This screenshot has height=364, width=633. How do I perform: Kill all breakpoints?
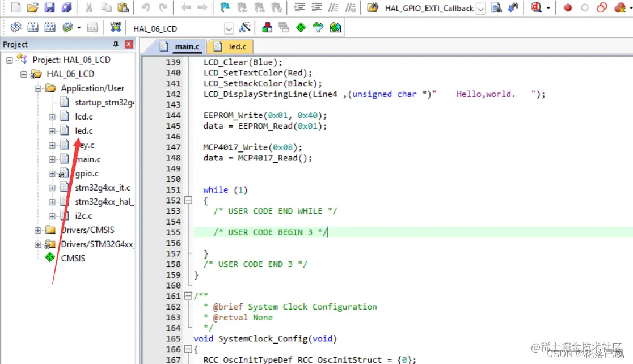pos(619,8)
